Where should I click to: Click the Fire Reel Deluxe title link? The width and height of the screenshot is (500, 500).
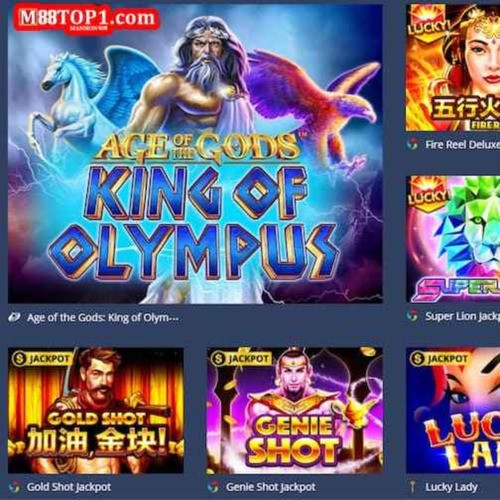coord(463,144)
